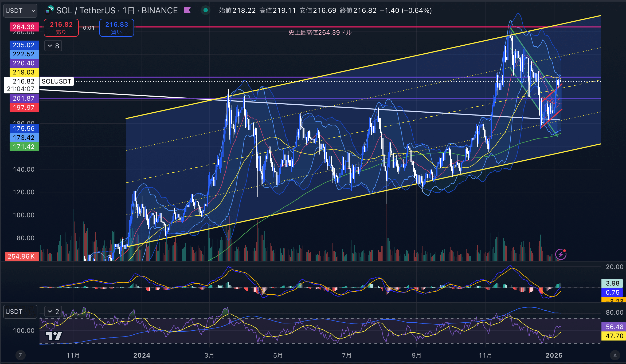
Task: Open the USDT currency dropdown at top
Action: point(20,11)
